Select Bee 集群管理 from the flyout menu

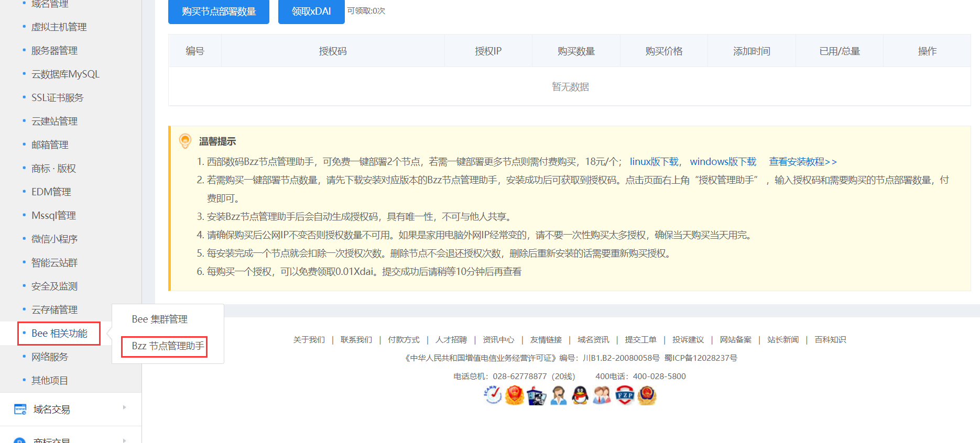click(159, 319)
